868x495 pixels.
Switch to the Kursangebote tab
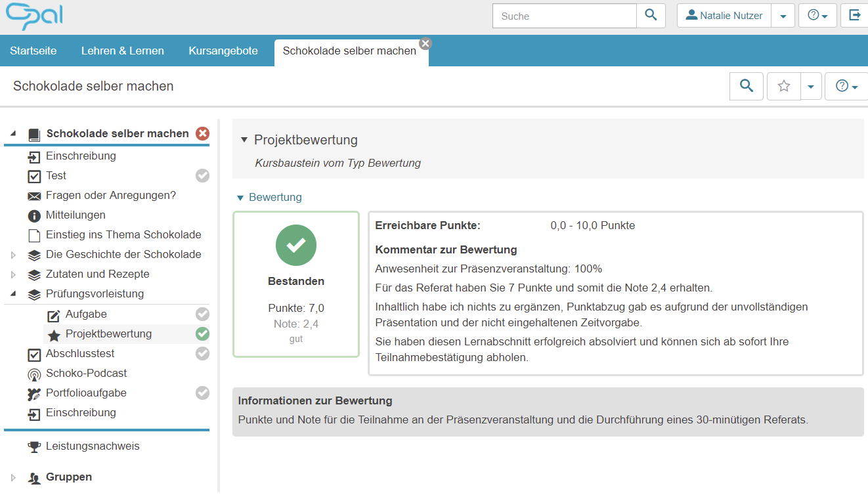tap(223, 51)
